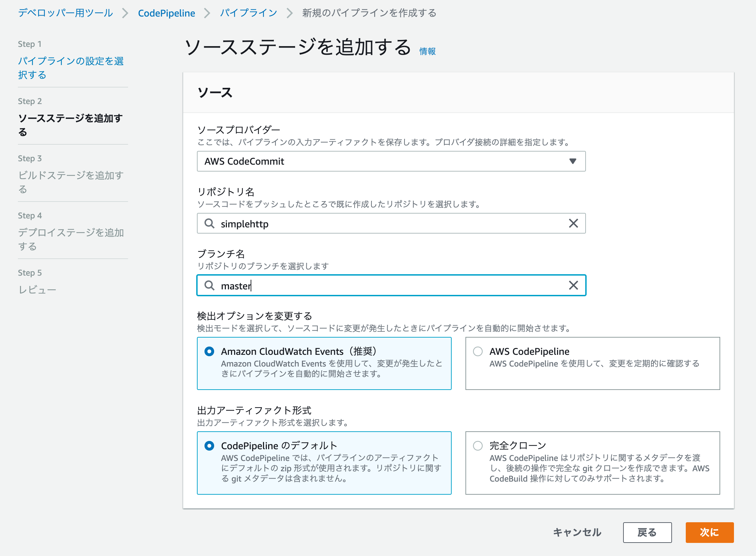
Task: Choose 完全クローン output artifact format
Action: click(x=477, y=445)
